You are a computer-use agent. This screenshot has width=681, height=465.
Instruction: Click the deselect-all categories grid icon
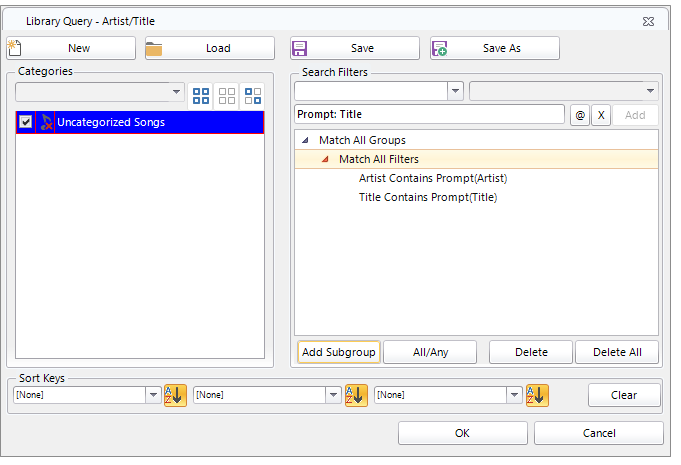pyautogui.click(x=227, y=96)
